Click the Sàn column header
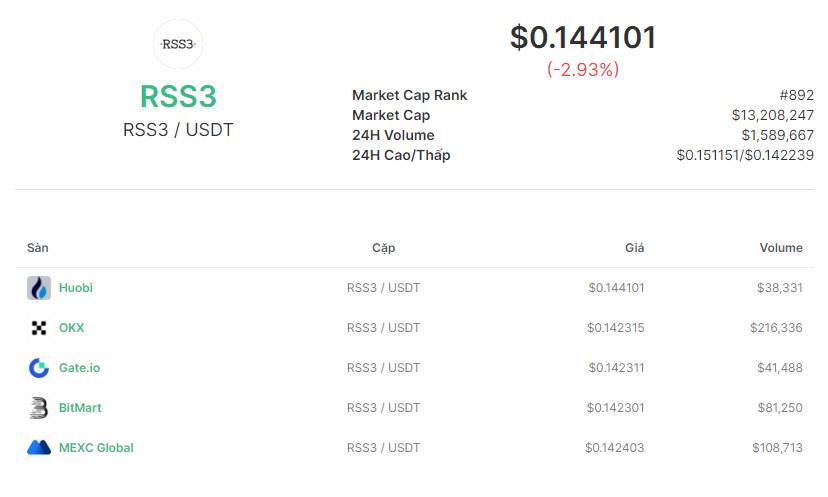828x497 pixels. [37, 248]
